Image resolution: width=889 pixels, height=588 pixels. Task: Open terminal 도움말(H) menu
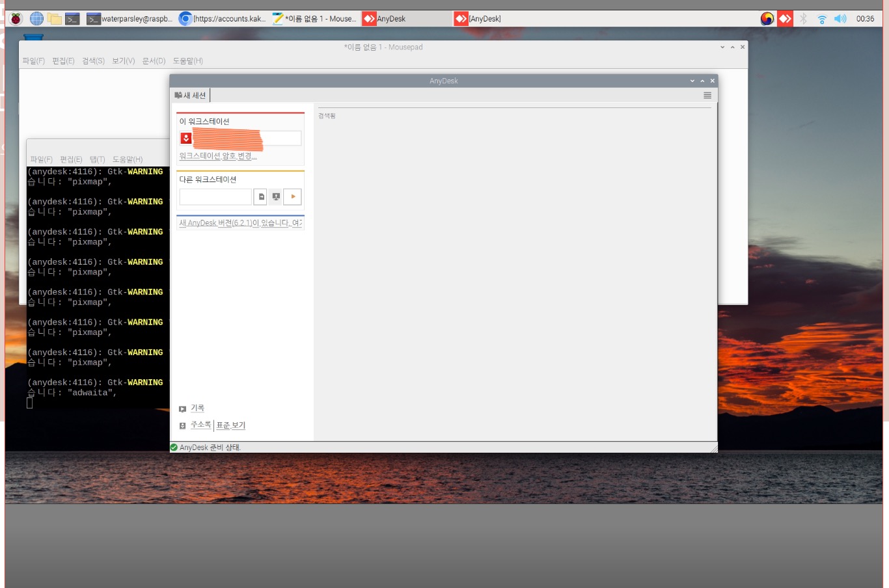[127, 159]
